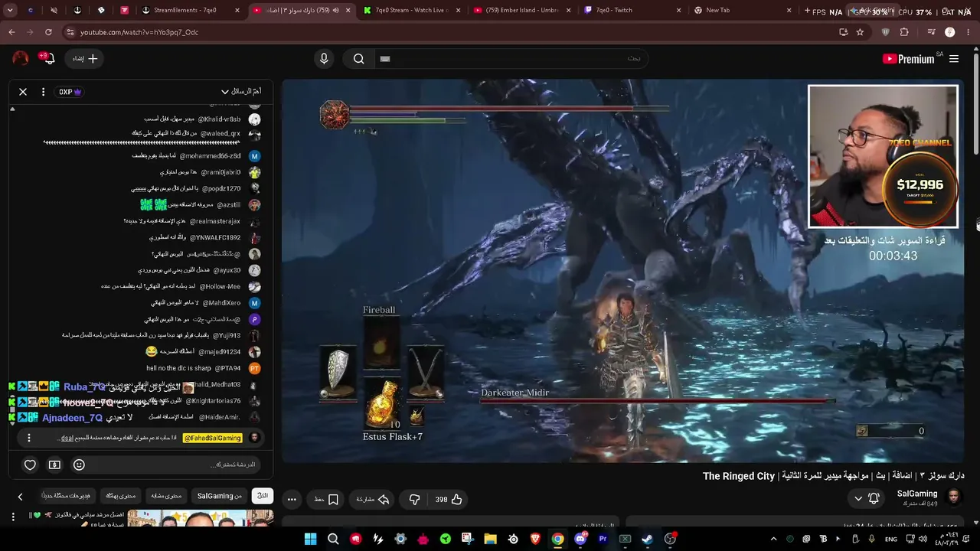Open Windows Start menu
The image size is (980, 551).
point(310,539)
